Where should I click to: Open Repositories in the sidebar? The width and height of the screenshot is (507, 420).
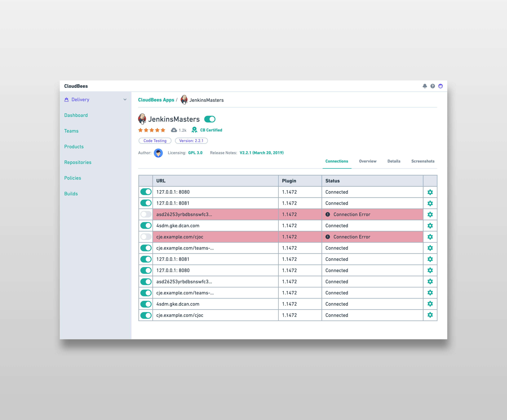coord(78,162)
